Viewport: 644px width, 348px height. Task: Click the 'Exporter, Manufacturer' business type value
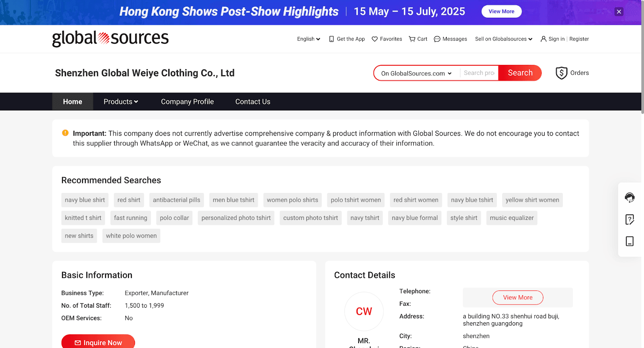point(157,293)
